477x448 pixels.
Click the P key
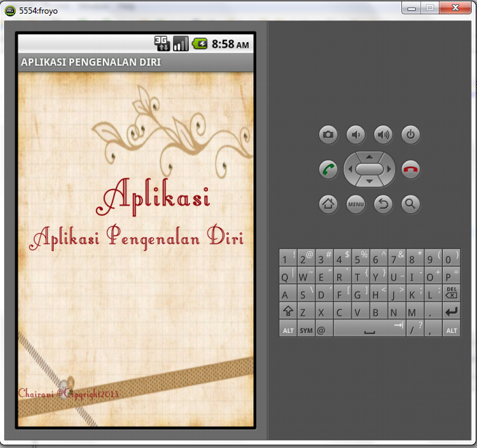451,275
